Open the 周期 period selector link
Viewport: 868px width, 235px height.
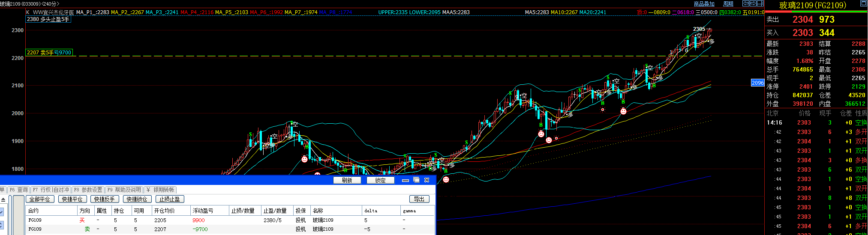coord(728,4)
